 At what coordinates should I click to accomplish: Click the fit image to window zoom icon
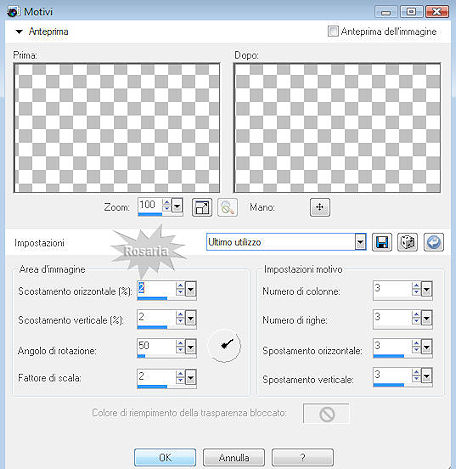pyautogui.click(x=202, y=207)
